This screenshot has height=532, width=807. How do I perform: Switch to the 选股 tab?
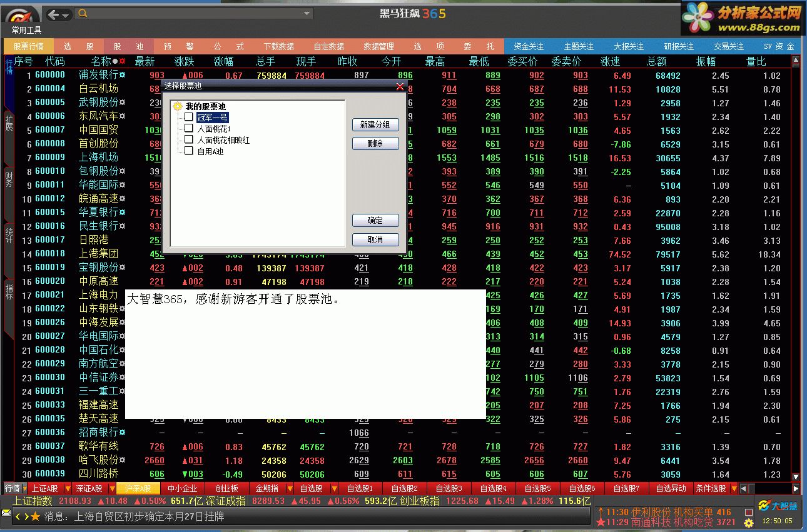click(79, 46)
